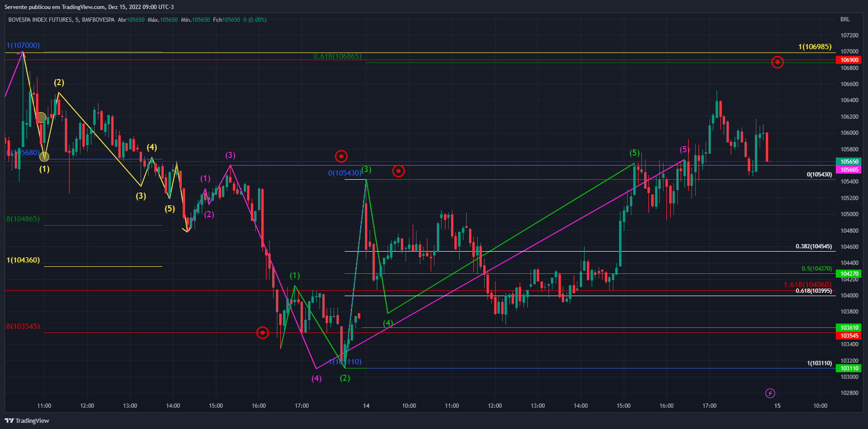Click the green wave (5) label
Viewport: 868px width, 429px height.
click(634, 153)
